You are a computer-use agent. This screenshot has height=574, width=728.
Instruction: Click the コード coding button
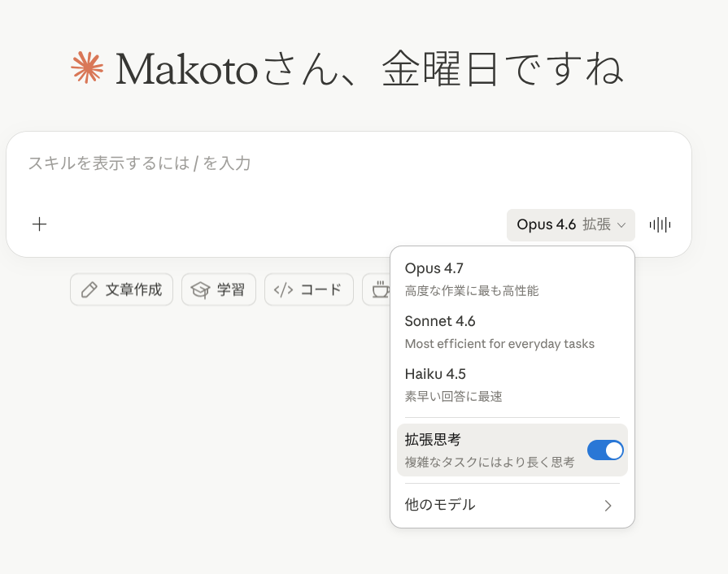[x=309, y=289]
